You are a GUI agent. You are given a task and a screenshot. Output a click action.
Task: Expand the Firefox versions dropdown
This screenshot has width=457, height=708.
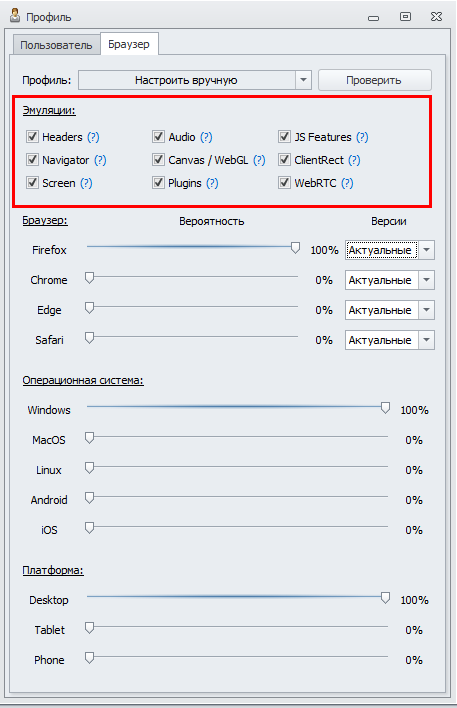390,250
